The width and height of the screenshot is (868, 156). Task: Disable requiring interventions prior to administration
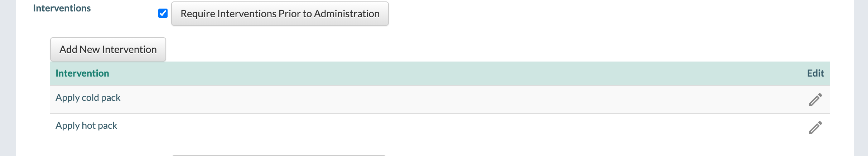pyautogui.click(x=163, y=14)
